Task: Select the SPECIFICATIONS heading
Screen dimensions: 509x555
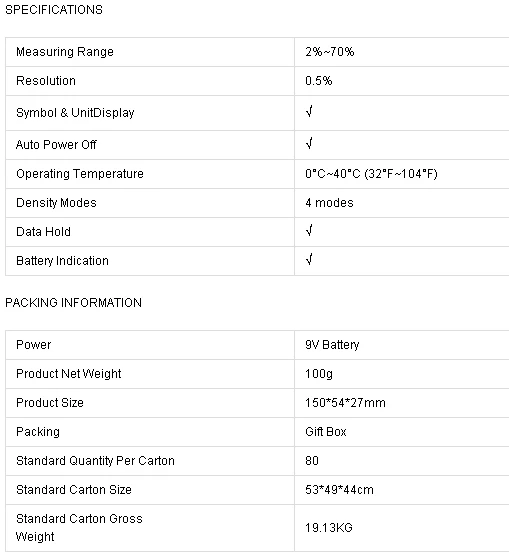Action: point(54,10)
